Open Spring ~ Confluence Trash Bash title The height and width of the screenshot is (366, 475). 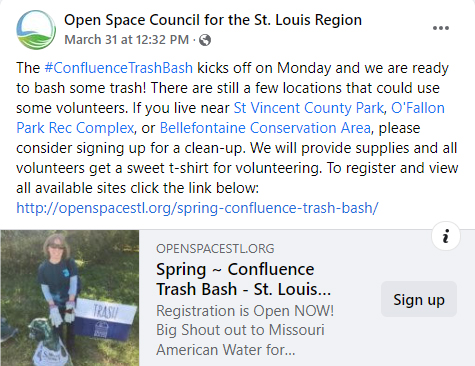(x=244, y=279)
